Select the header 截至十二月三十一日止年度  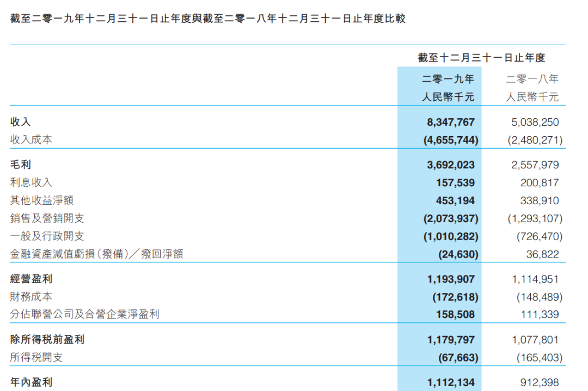click(x=481, y=57)
